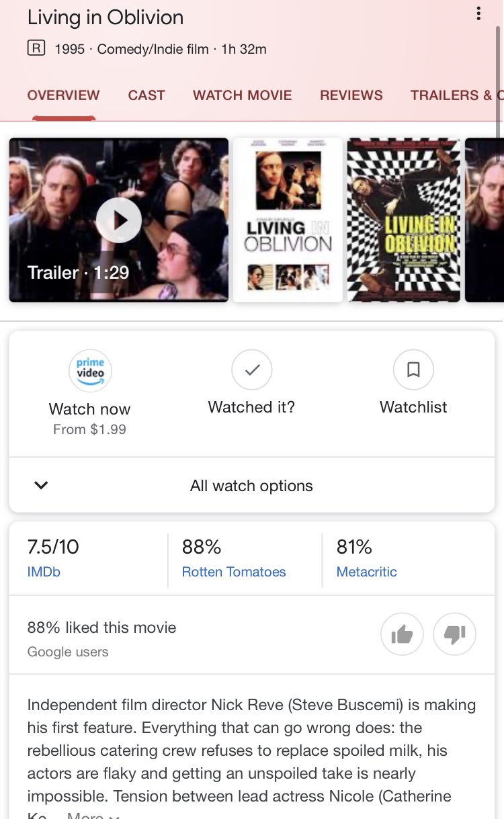The height and width of the screenshot is (819, 504).
Task: Mark movie as watched with checkmark
Action: pos(251,369)
